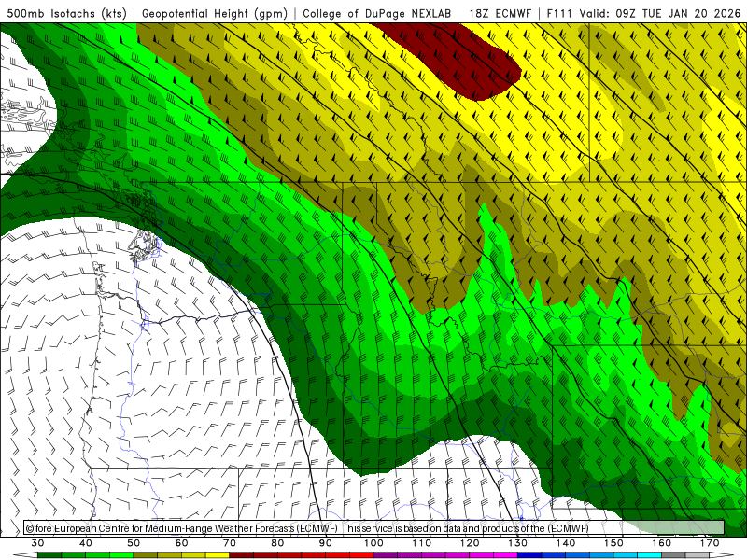Viewport: 747px width, 560px height.
Task: Click the '70' value on the color scale
Action: pos(230,543)
